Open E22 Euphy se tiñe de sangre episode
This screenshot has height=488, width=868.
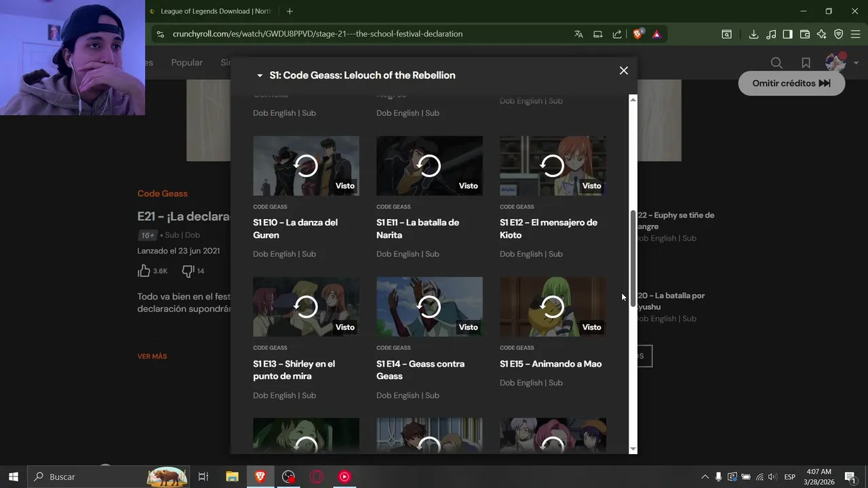[675, 221]
